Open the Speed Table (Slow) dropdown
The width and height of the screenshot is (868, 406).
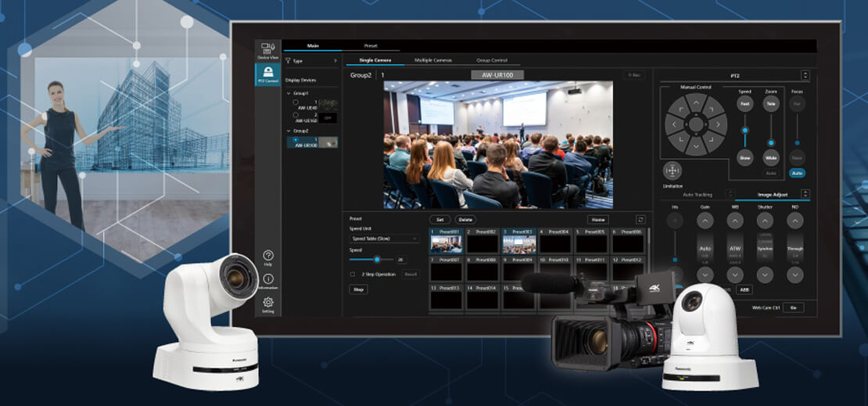click(x=384, y=239)
